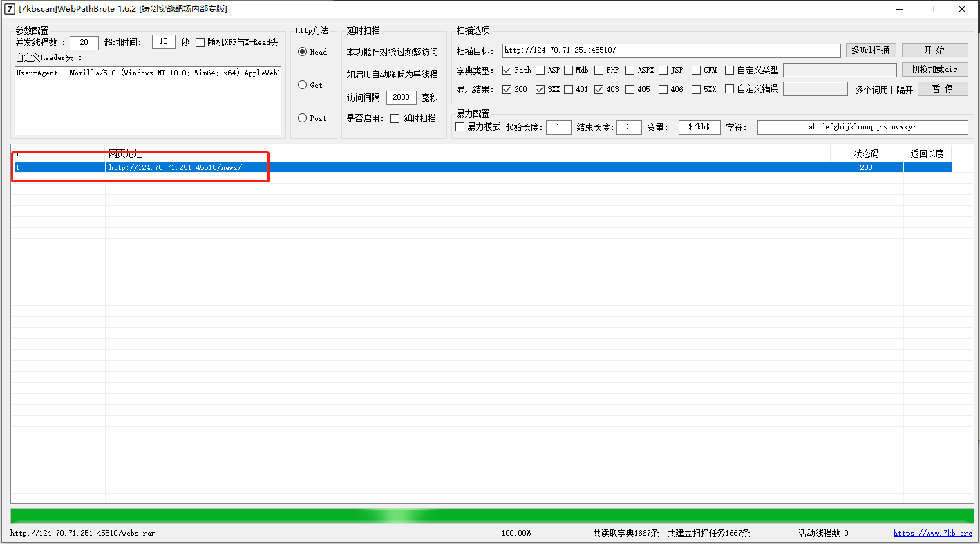Toggle the 401 result display checkbox

[568, 89]
